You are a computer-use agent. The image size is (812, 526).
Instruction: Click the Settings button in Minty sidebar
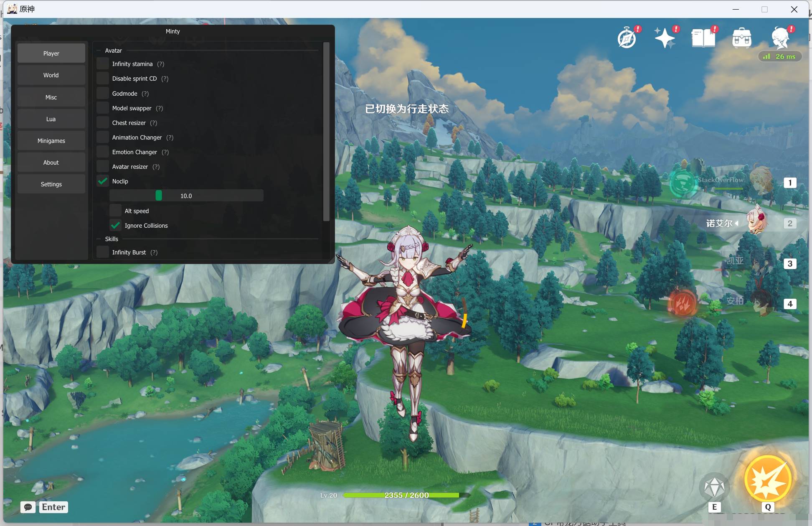51,184
